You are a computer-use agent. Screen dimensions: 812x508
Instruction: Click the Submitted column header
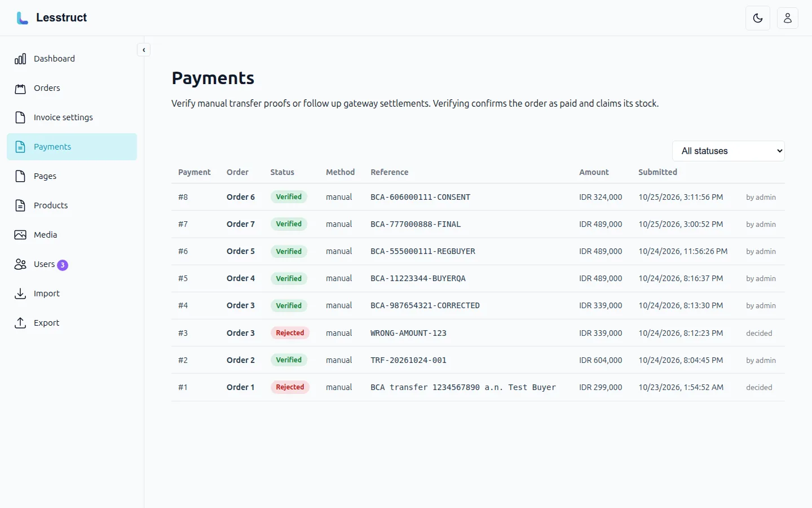point(657,172)
